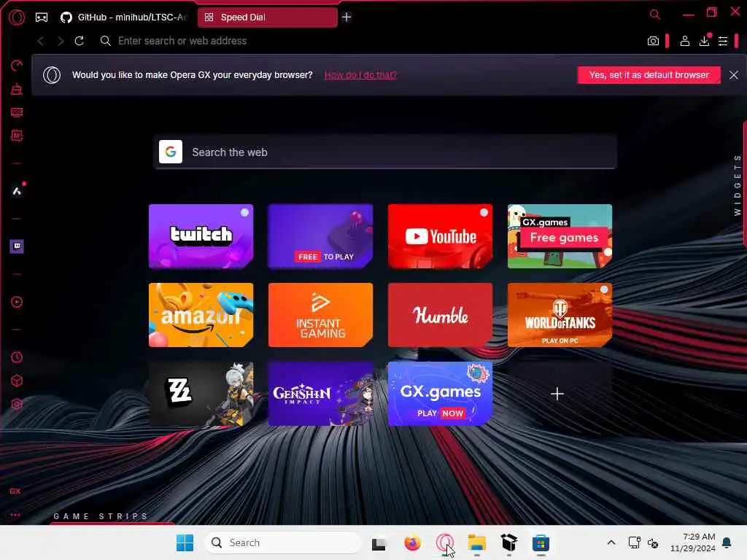Open GX Mods icon in sidebar
Screen dimensions: 747x560
(x=17, y=136)
